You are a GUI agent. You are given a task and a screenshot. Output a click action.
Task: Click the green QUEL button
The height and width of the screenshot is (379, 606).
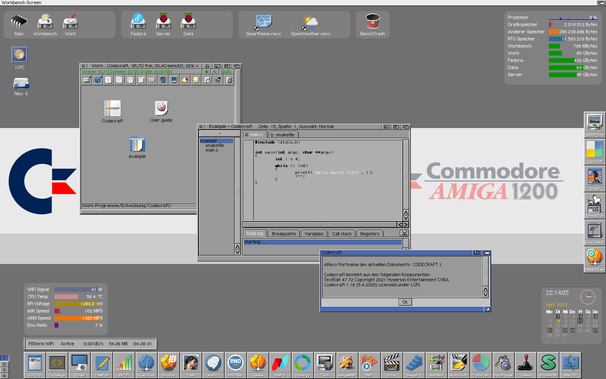click(226, 71)
